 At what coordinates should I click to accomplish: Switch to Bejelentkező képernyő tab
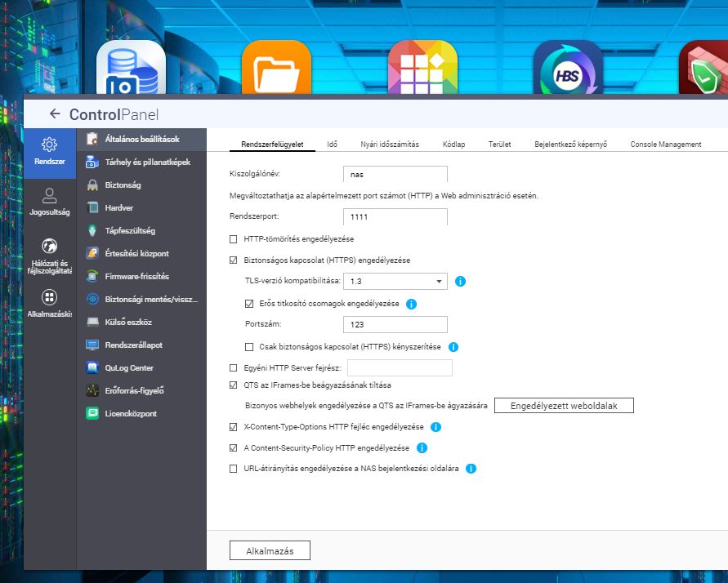[570, 145]
